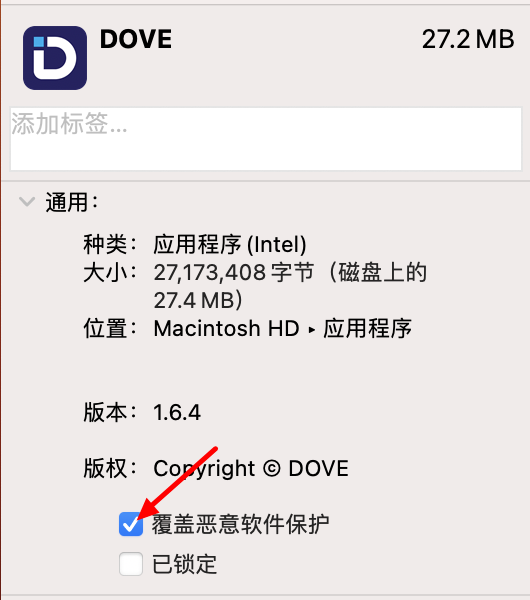Click the 应用程序 (Intel) kind value
Viewport: 530px width, 600px height.
(230, 245)
